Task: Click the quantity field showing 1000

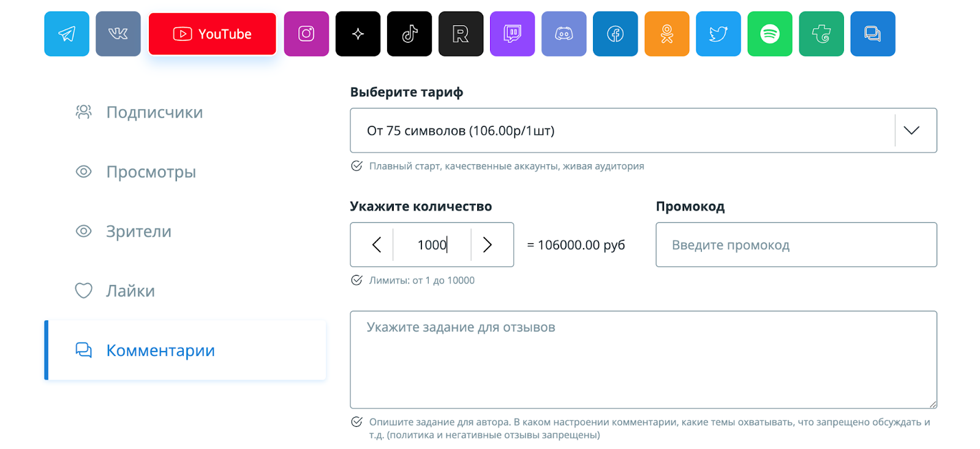Action: (x=432, y=245)
